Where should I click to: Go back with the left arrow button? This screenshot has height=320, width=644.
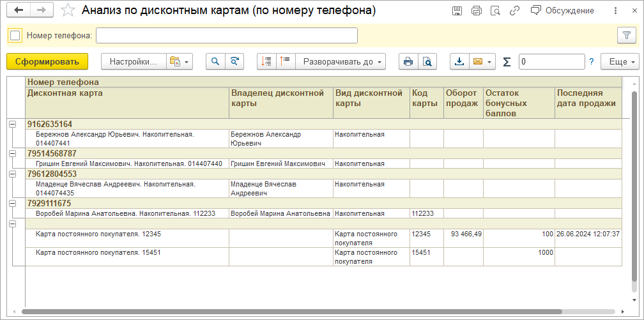(x=19, y=11)
